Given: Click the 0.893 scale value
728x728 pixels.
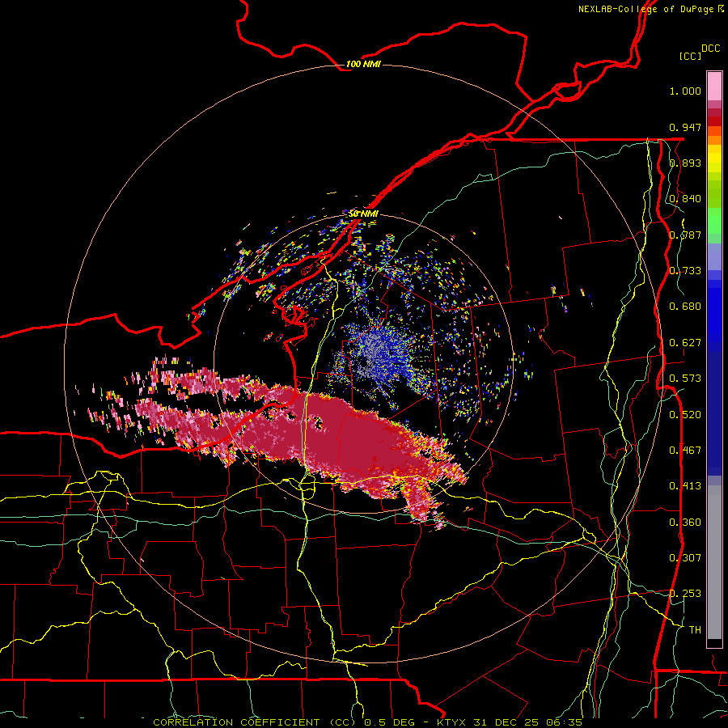Looking at the screenshot, I should pyautogui.click(x=685, y=163).
